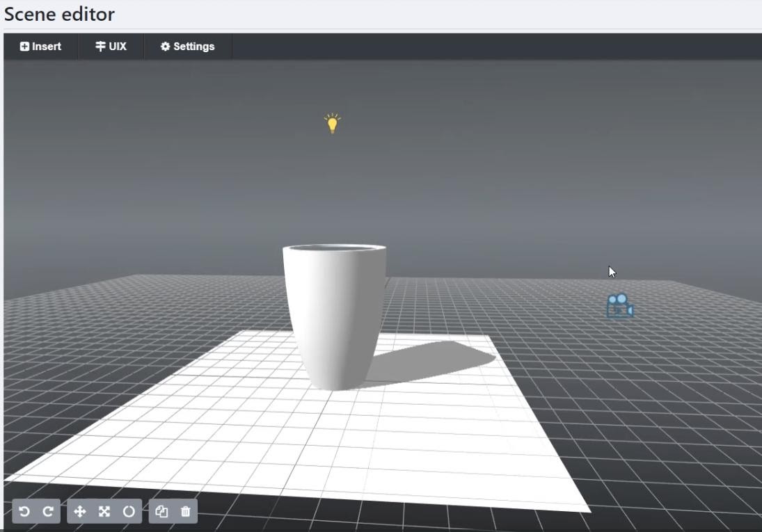Select the white cup model
Viewport: 762px width, 532px height.
(x=333, y=313)
